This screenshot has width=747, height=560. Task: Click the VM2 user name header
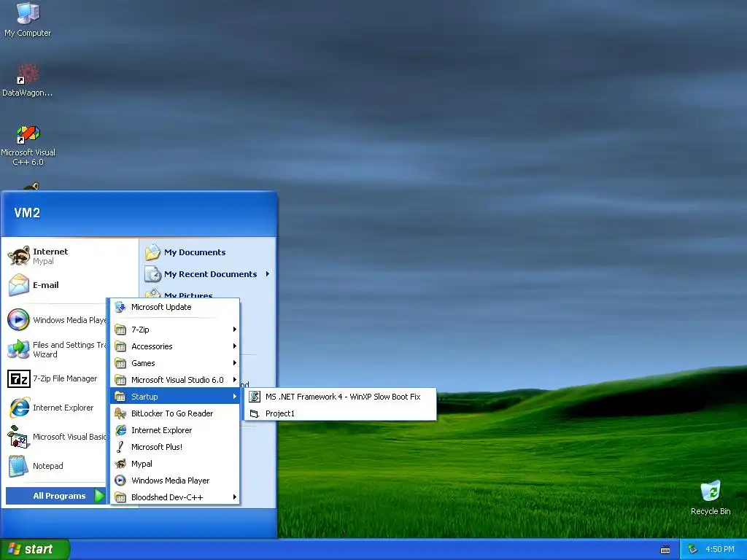(x=27, y=213)
